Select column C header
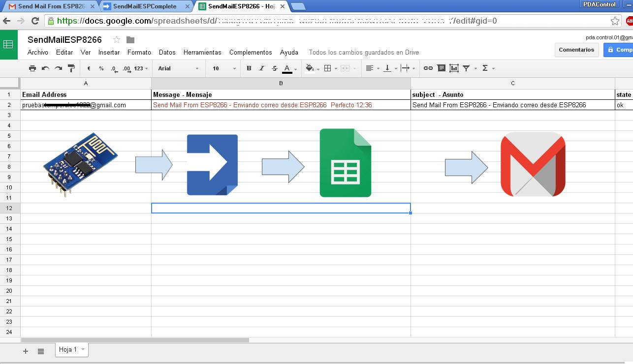This screenshot has width=633, height=364. (x=512, y=83)
